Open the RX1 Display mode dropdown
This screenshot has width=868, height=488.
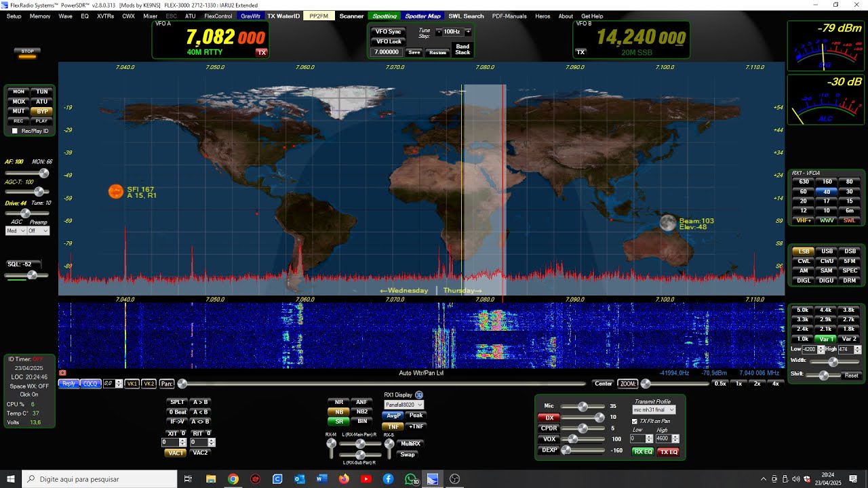(x=404, y=405)
